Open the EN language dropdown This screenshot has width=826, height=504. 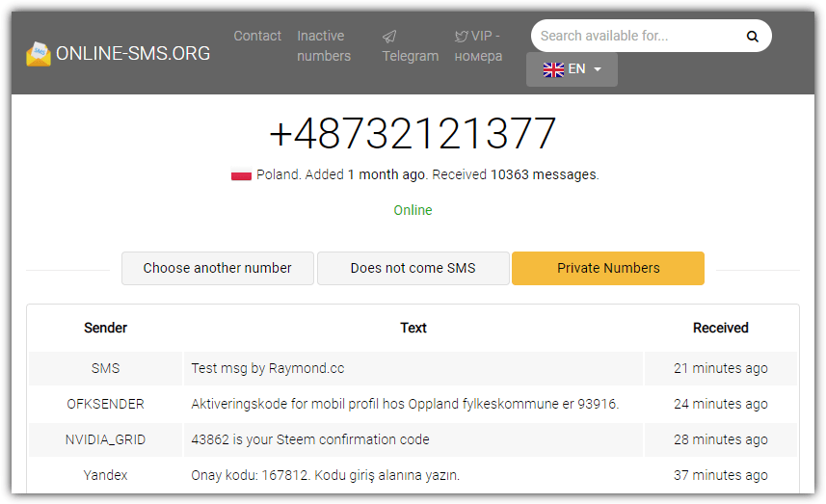(x=572, y=69)
